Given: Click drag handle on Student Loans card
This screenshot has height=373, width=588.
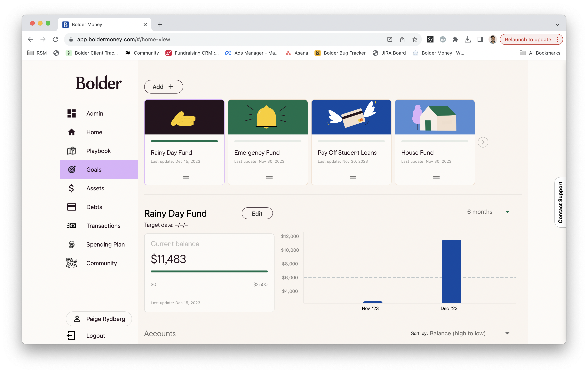Looking at the screenshot, I should pos(353,177).
